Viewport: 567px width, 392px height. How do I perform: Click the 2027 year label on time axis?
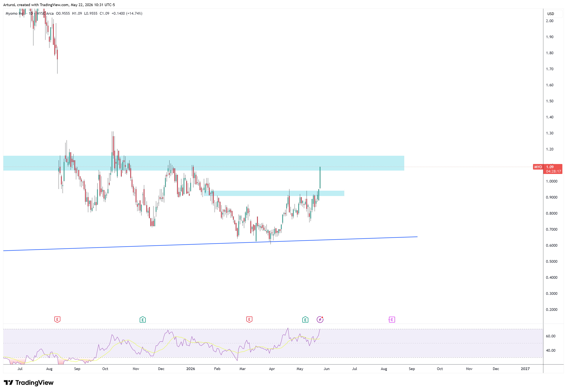[x=525, y=369]
